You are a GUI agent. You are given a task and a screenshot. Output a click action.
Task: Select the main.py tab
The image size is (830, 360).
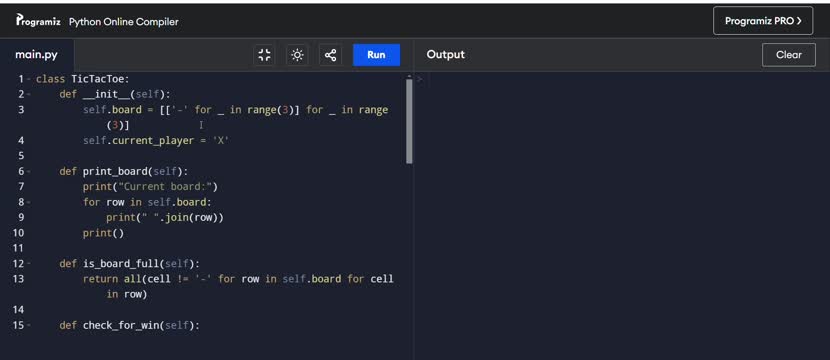pos(37,55)
